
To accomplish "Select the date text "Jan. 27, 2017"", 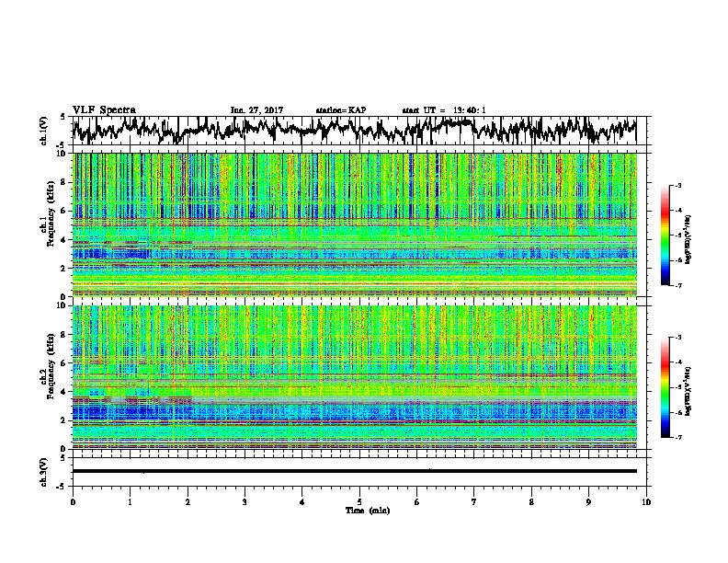I will (x=256, y=110).
